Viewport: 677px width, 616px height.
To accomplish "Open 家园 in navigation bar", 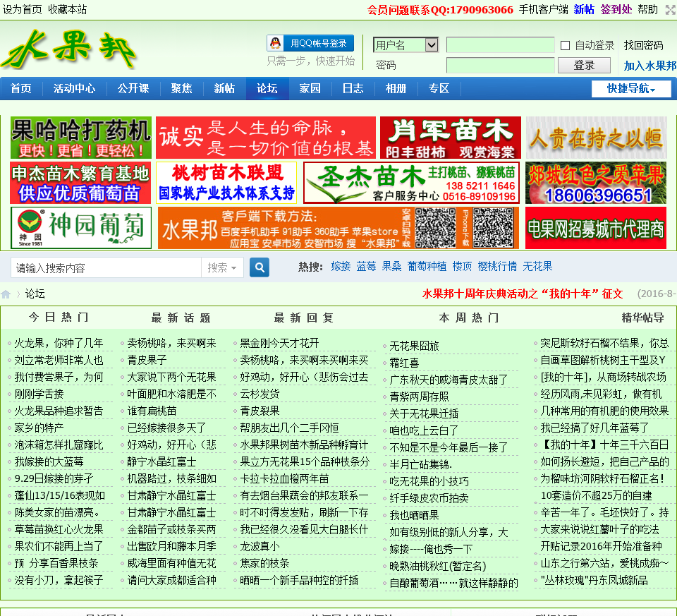I will pos(310,89).
